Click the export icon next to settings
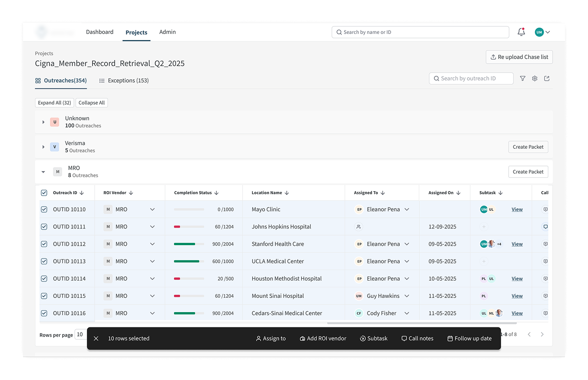Image resolution: width=588 pixels, height=380 pixels. pyautogui.click(x=547, y=78)
